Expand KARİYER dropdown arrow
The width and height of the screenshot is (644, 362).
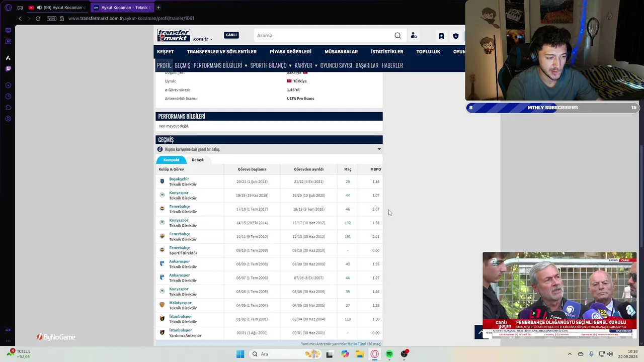[x=316, y=66]
